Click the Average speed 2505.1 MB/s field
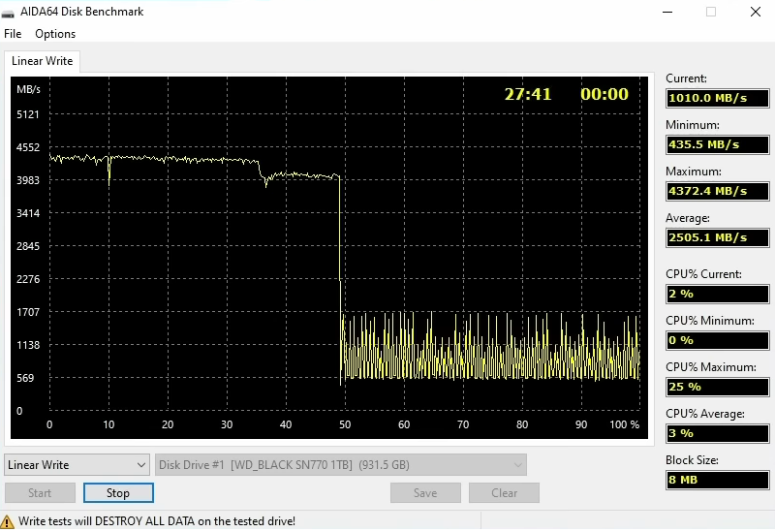The image size is (775, 532). pyautogui.click(x=716, y=237)
